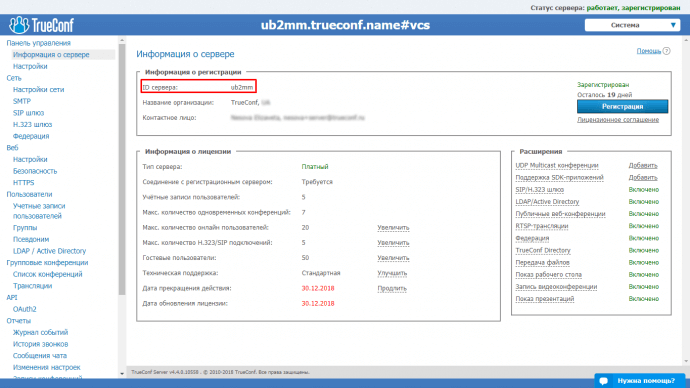Click Передача файлов extension
This screenshot has width=690, height=388.
point(542,263)
